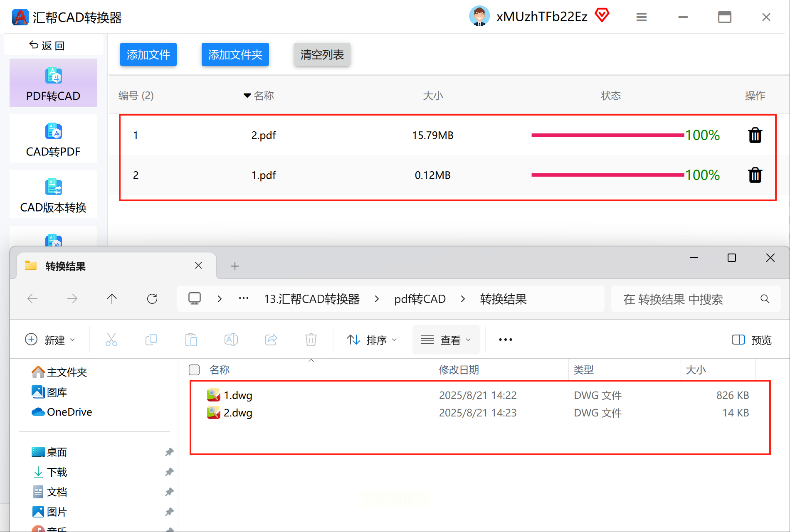Click the user avatar icon

(x=479, y=16)
